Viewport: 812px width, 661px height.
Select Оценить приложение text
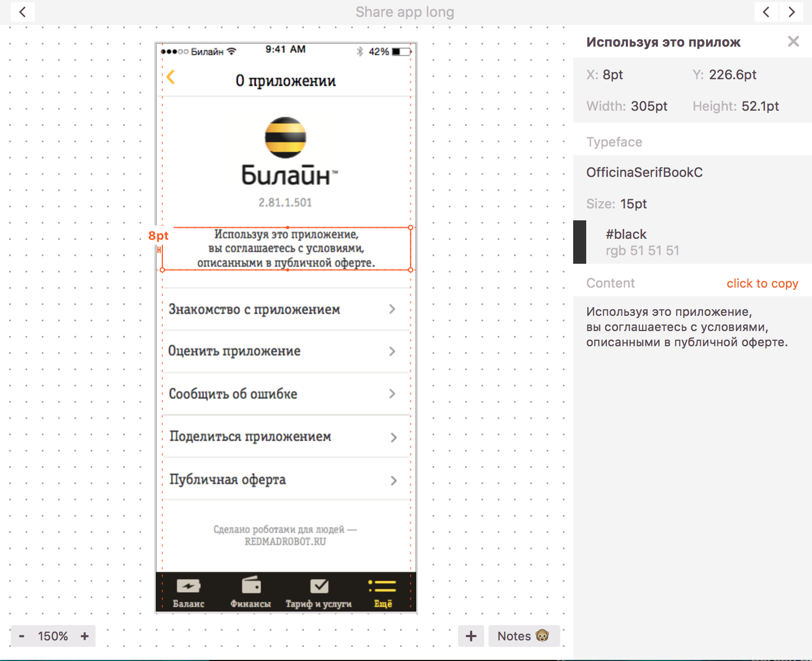[x=234, y=351]
